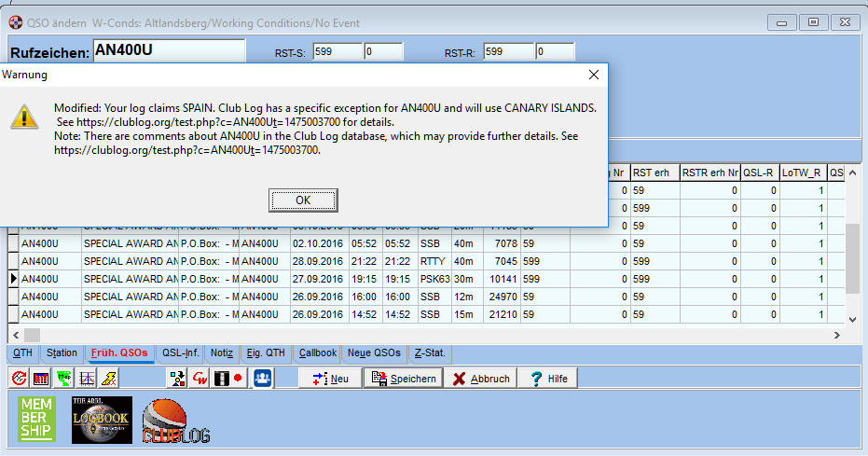Screen dimensions: 868x456
Task: Click frequency 21210 in the 15m row
Action: (503, 314)
